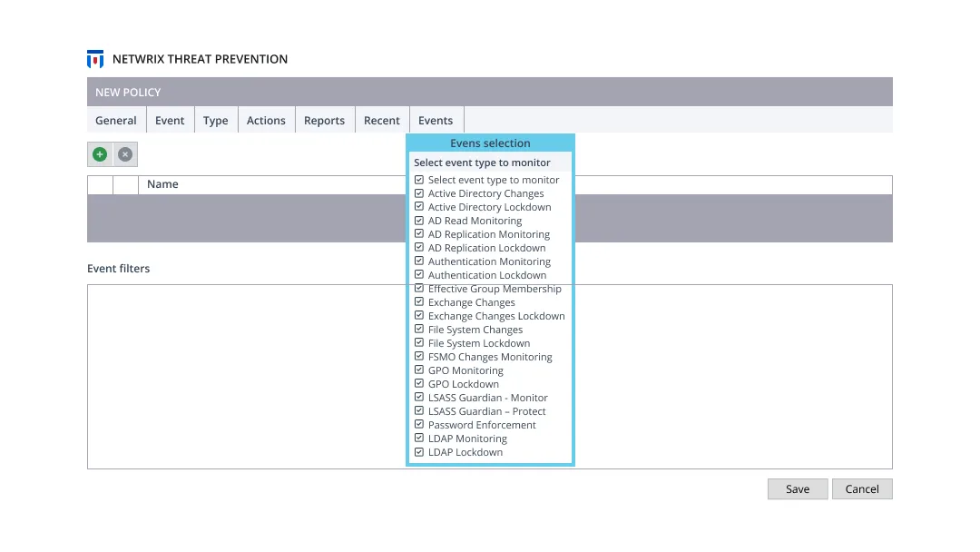Click the Evens selection panel title

pos(490,143)
